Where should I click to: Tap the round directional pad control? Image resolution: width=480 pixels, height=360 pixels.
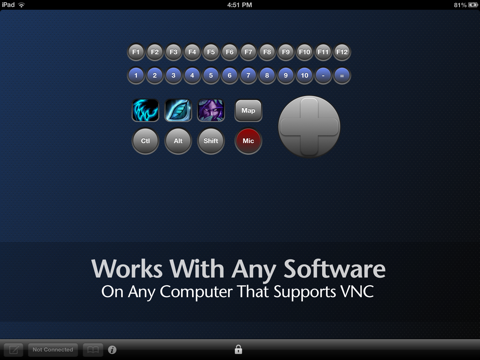[309, 126]
